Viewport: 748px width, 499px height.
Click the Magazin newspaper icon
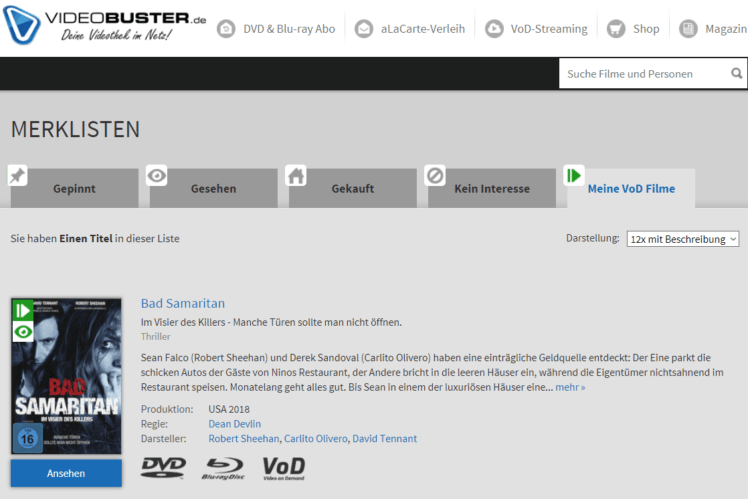688,29
